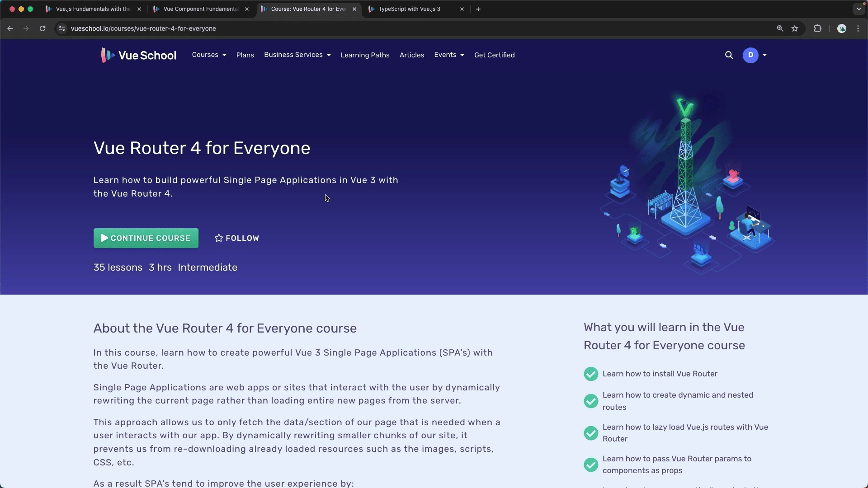Click the Vue School logo
Screen dimensions: 868x488
(138, 55)
